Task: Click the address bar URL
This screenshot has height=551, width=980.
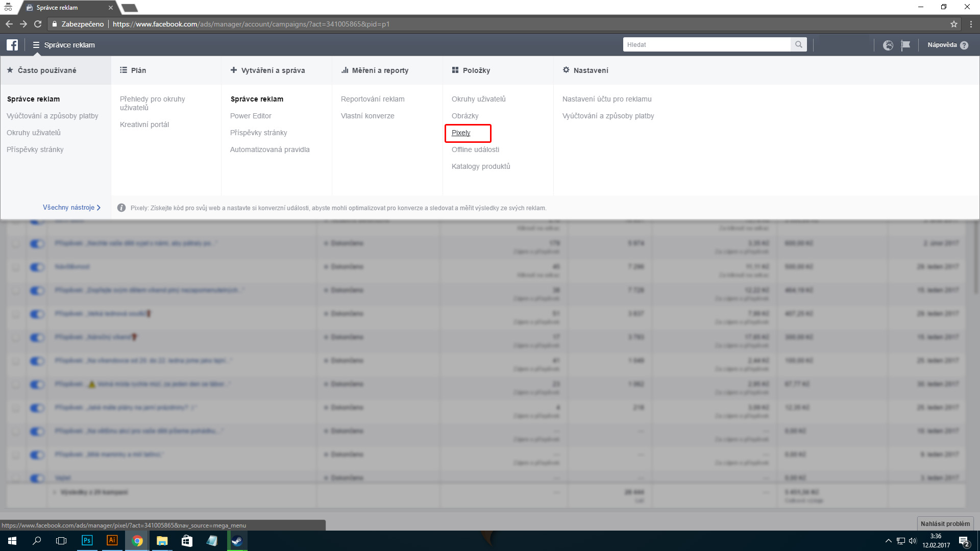Action: point(251,24)
